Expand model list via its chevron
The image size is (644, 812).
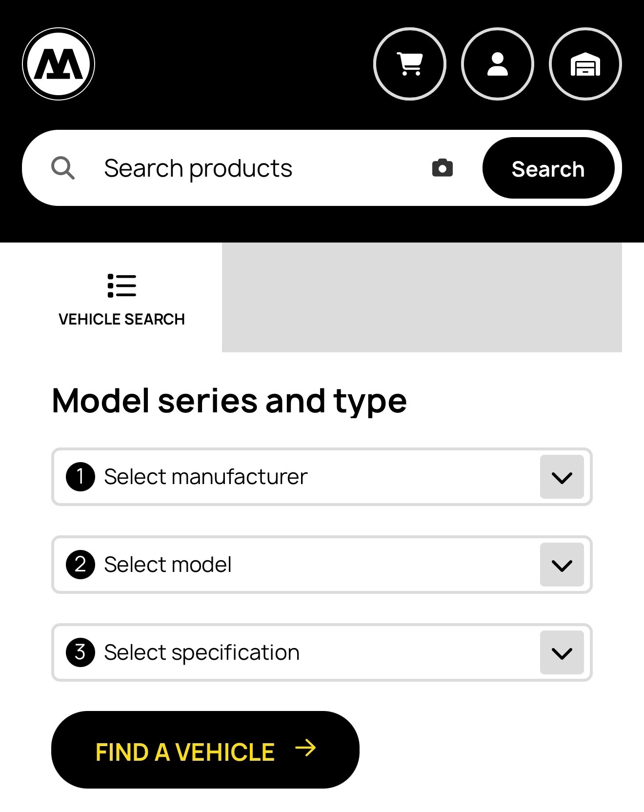(x=562, y=565)
